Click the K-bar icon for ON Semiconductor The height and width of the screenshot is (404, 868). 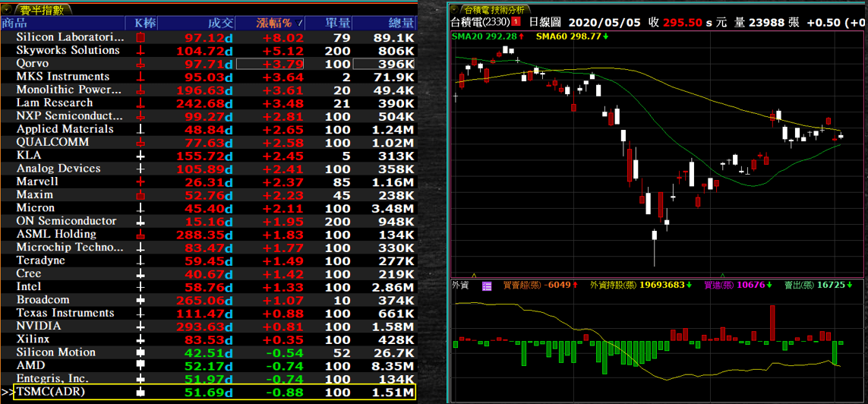[x=140, y=222]
